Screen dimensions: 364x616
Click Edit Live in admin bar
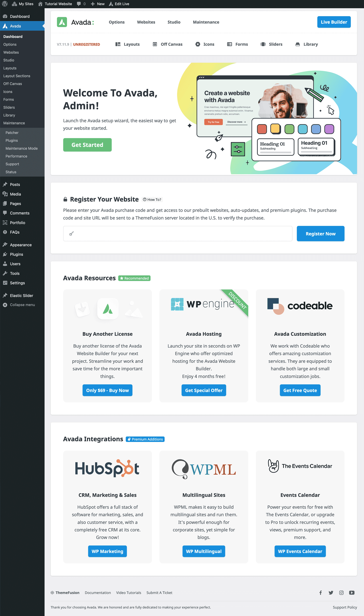coord(119,4)
